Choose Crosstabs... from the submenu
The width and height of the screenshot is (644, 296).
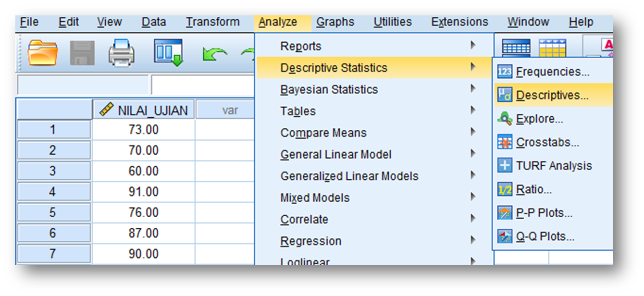click(553, 142)
